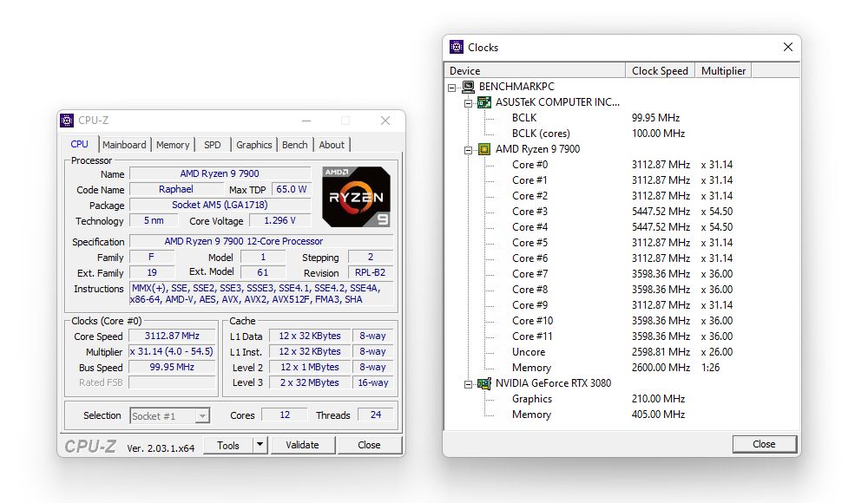
Task: Minimize the CPU-Z window
Action: click(x=306, y=120)
